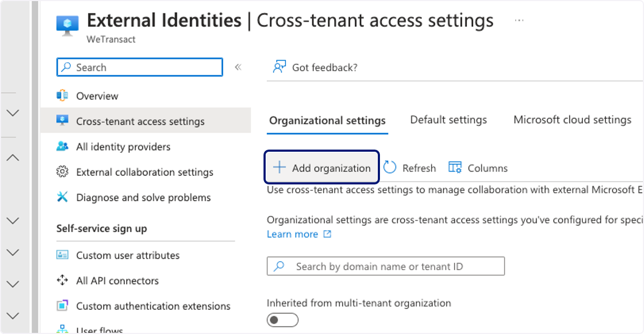This screenshot has width=644, height=334.
Task: Click the feedback person icon
Action: click(x=279, y=67)
